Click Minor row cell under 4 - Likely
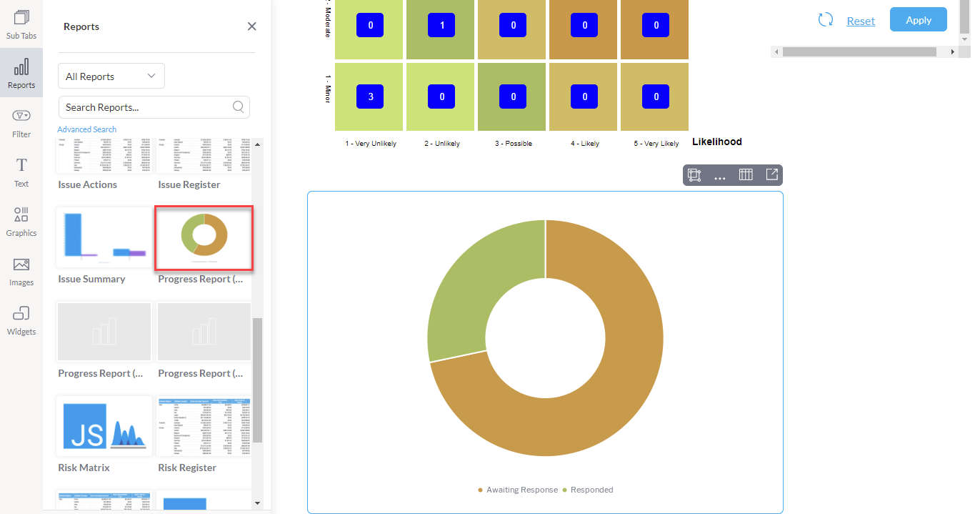The image size is (980, 514). [584, 97]
